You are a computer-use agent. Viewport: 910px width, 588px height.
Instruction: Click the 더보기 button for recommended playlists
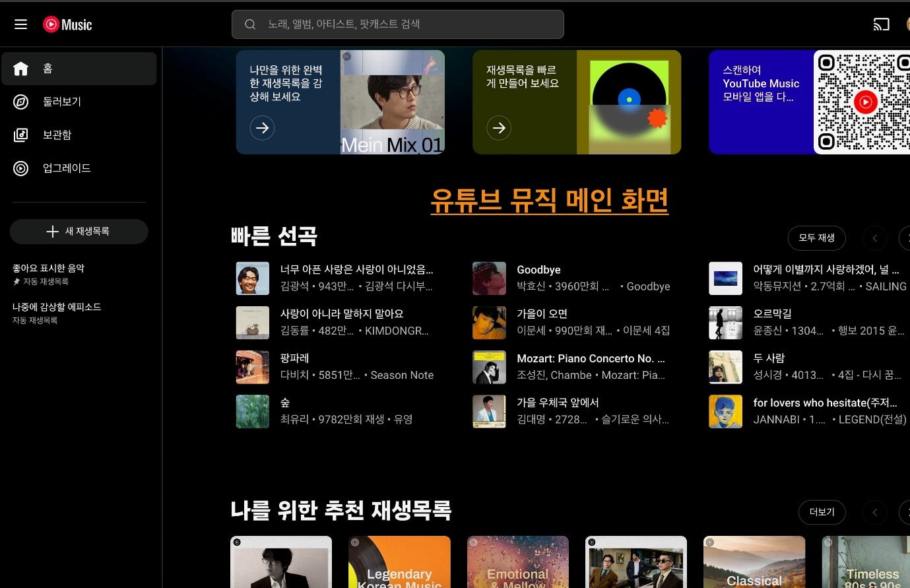tap(822, 512)
